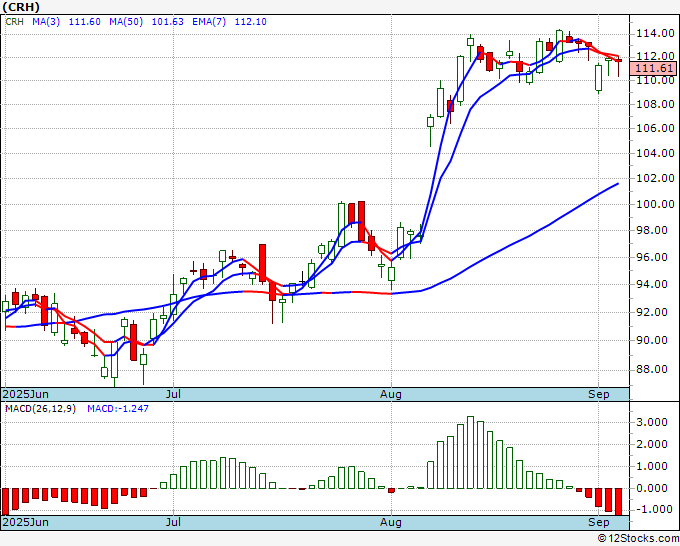The image size is (680, 546).
Task: Click Jul on the MACD axis
Action: [x=173, y=522]
